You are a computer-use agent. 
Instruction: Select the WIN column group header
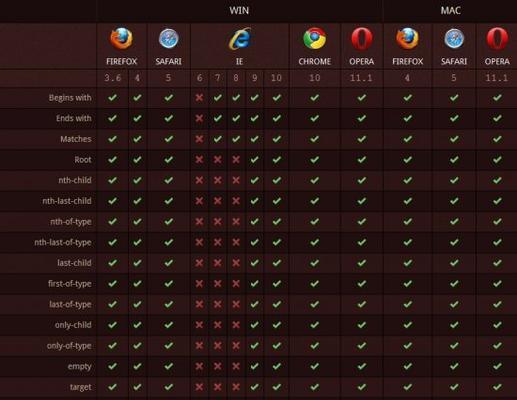tap(239, 11)
